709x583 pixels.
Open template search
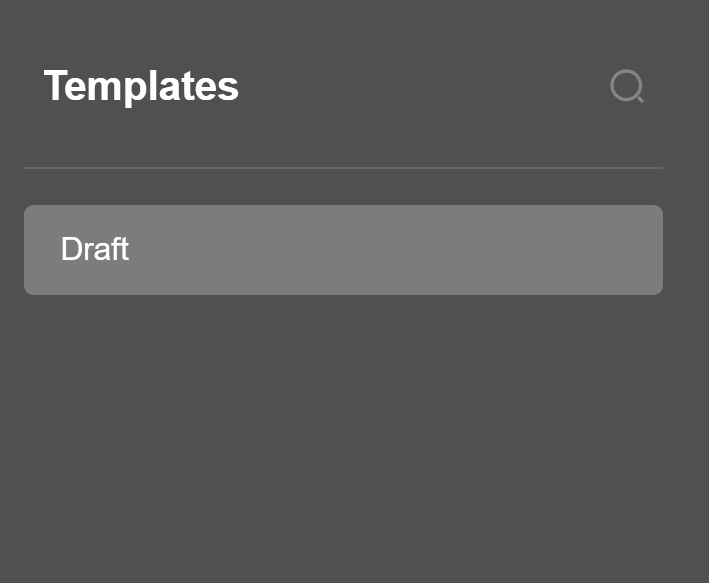pos(627,87)
